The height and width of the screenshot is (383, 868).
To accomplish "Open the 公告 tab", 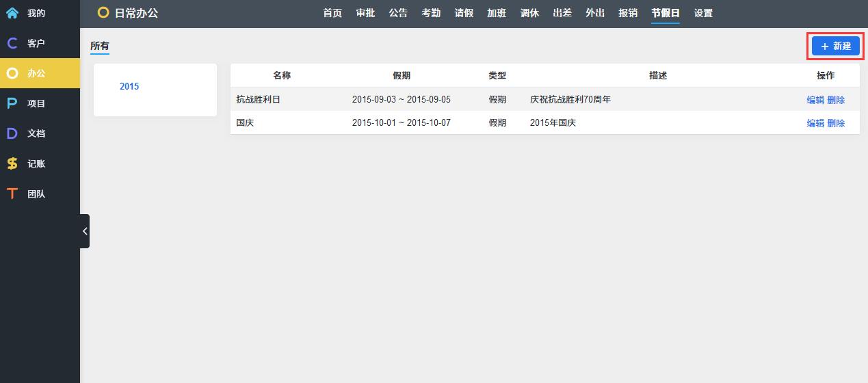I will 398,13.
